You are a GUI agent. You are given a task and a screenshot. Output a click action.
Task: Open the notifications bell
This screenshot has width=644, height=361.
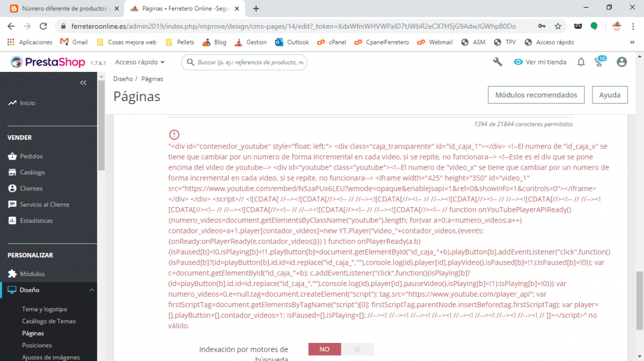pos(581,62)
